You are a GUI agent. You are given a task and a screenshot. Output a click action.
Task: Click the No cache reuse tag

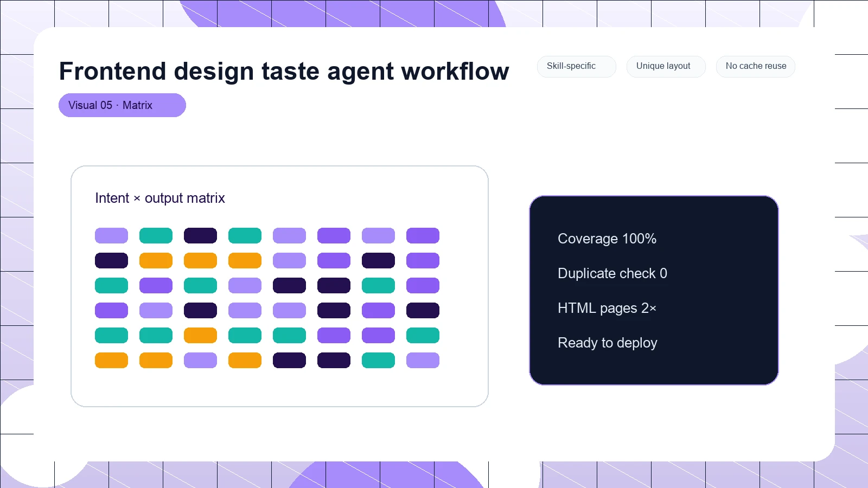pyautogui.click(x=755, y=66)
